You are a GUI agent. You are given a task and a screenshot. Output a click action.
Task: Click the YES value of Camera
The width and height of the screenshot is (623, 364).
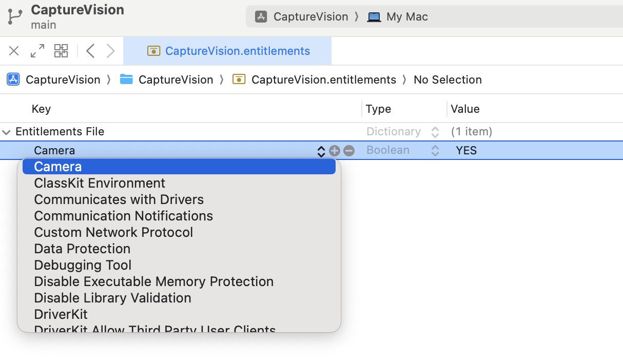[x=466, y=151]
